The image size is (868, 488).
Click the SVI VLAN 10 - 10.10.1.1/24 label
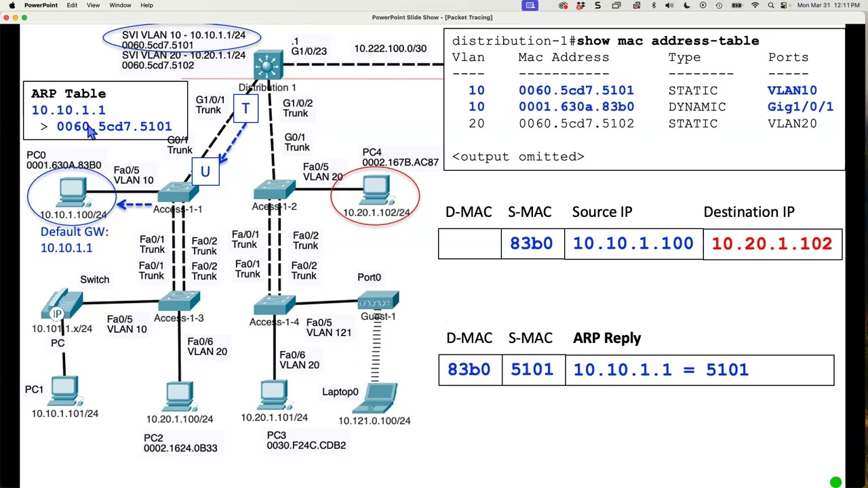[x=184, y=35]
